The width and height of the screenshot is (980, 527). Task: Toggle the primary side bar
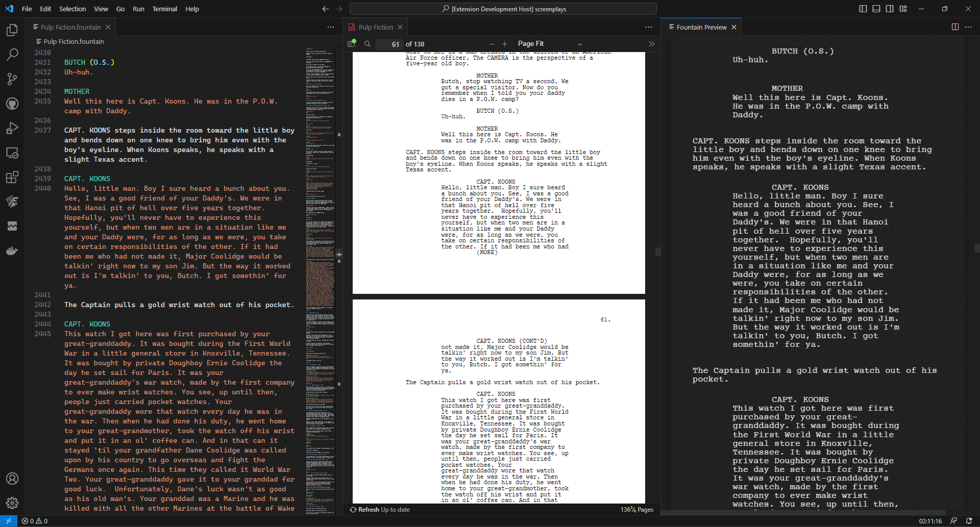(x=863, y=9)
